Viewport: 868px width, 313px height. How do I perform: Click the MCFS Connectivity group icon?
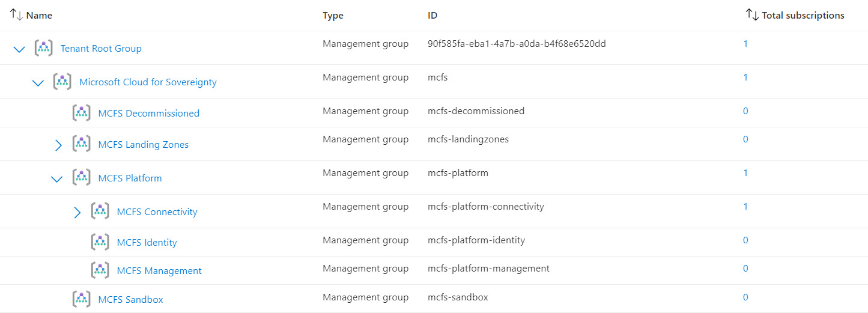pyautogui.click(x=100, y=211)
